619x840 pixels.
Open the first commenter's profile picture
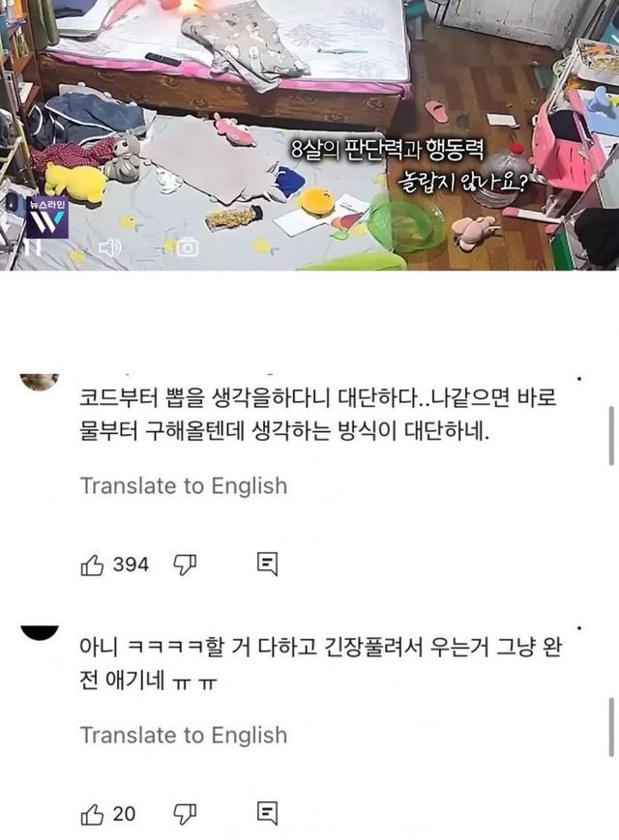point(40,383)
